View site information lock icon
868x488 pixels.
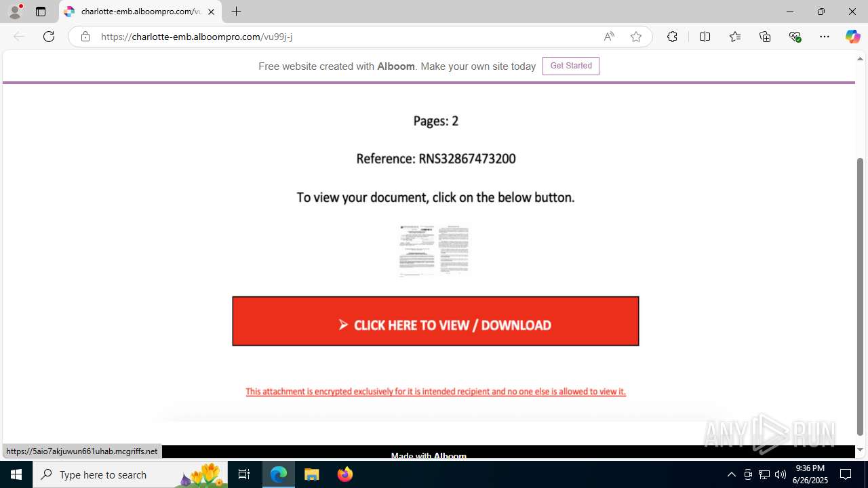[85, 37]
